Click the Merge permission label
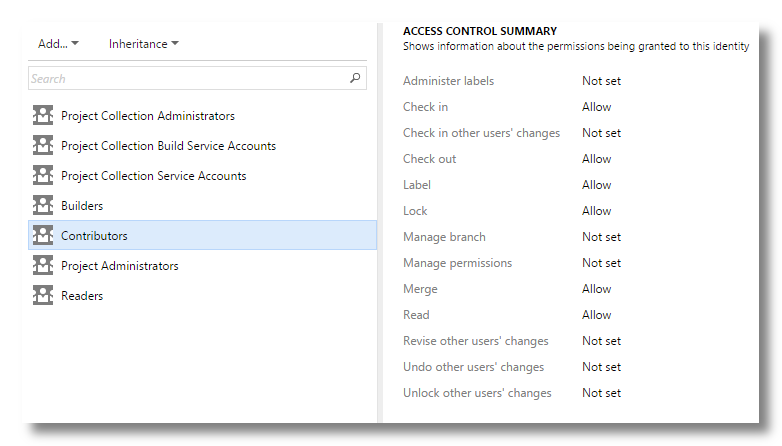This screenshot has width=782, height=446. [420, 289]
